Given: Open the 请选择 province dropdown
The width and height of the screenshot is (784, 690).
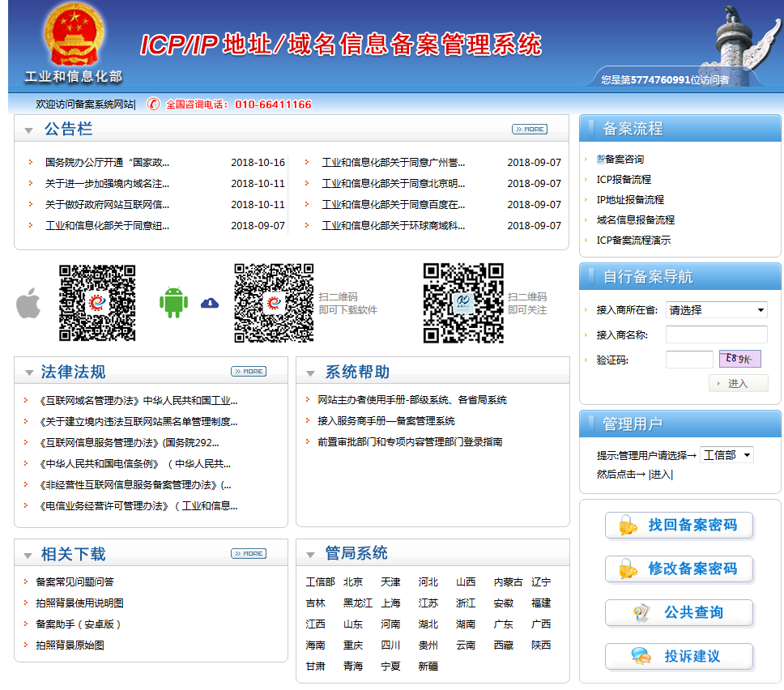Looking at the screenshot, I should point(716,310).
